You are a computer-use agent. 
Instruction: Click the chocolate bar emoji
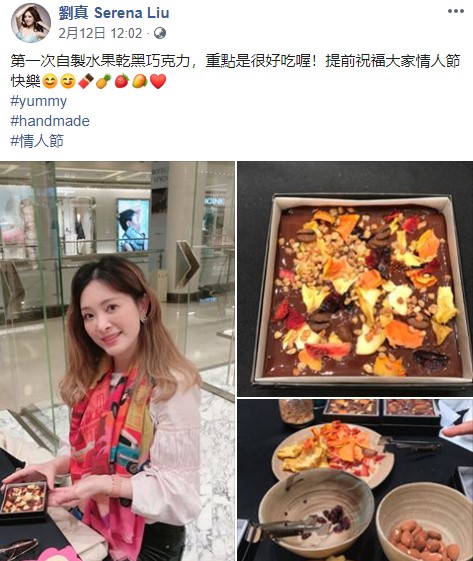[x=86, y=81]
